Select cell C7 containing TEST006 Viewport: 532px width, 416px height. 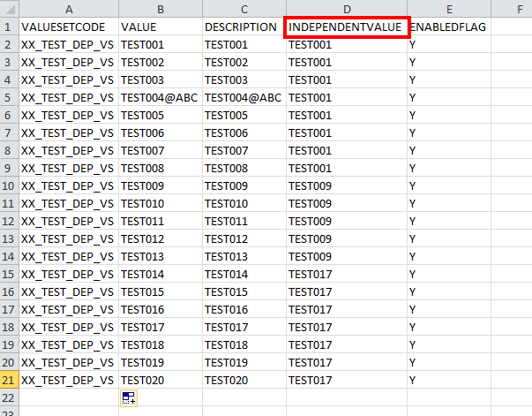point(244,132)
